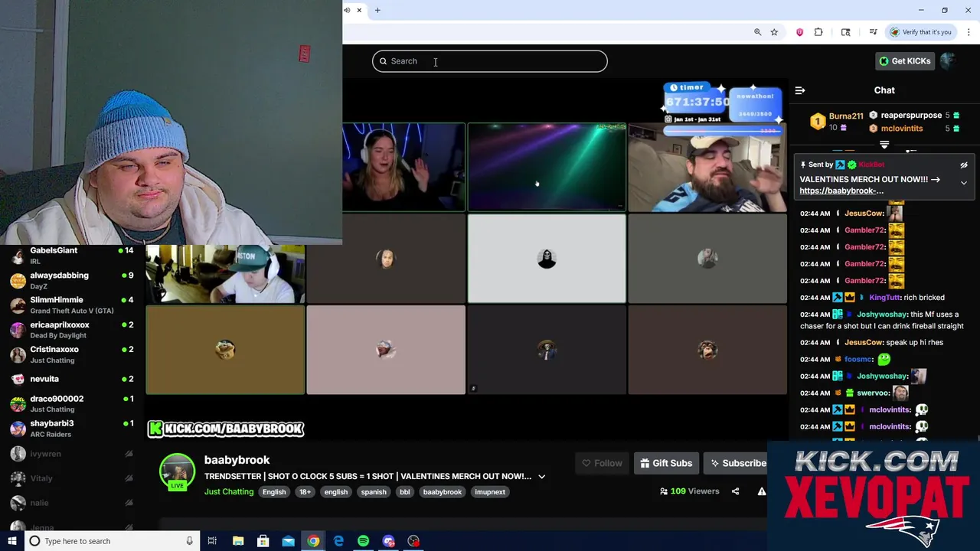Viewport: 980px width, 551px height.
Task: Report the stream with the warning icon
Action: (x=762, y=491)
